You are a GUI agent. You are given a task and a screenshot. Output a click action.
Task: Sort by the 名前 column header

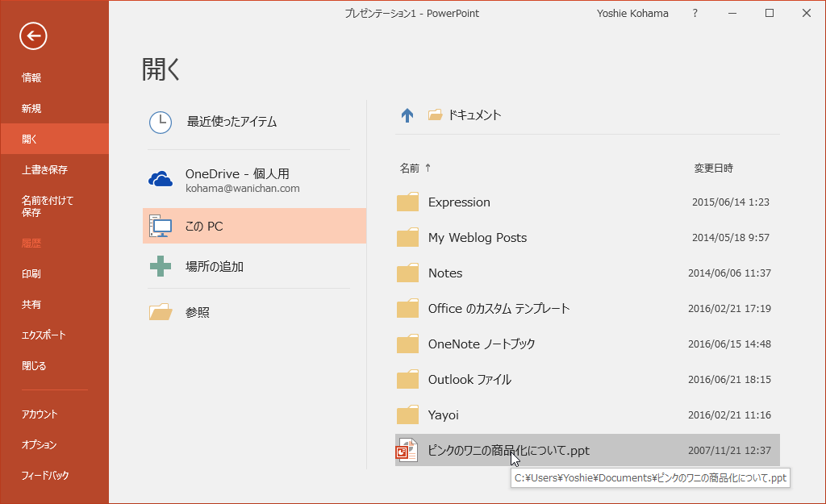coord(411,169)
